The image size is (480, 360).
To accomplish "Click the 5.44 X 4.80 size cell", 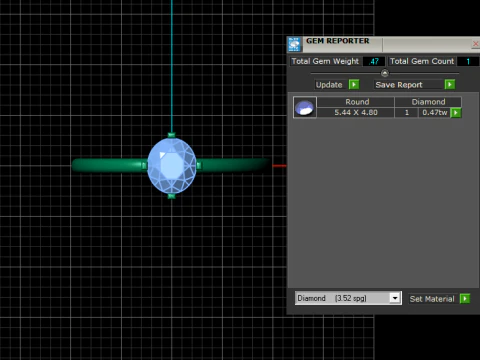I will (356, 113).
